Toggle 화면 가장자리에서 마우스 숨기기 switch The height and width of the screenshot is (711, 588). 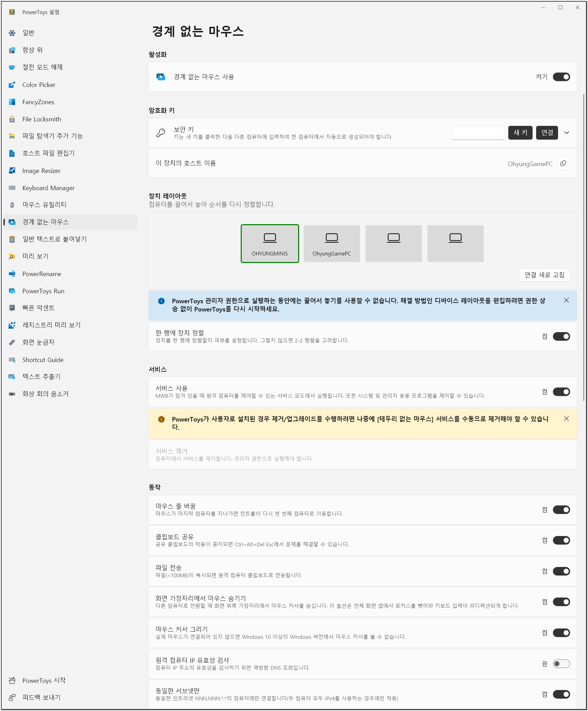561,602
